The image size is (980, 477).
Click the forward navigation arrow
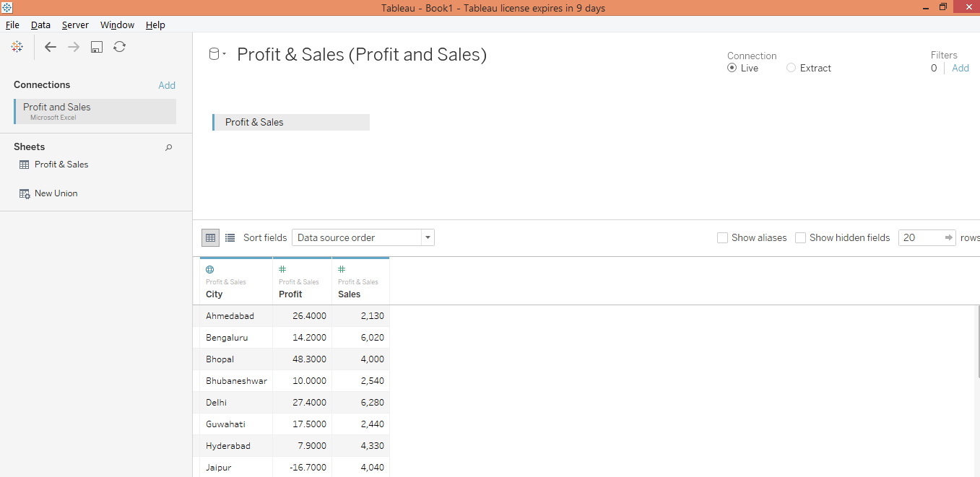(72, 46)
